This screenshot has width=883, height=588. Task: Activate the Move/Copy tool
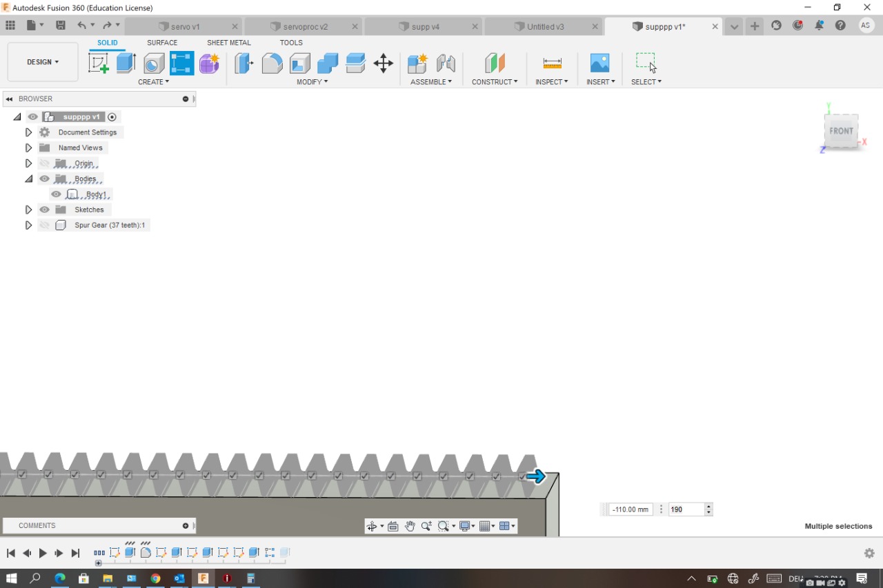[384, 63]
